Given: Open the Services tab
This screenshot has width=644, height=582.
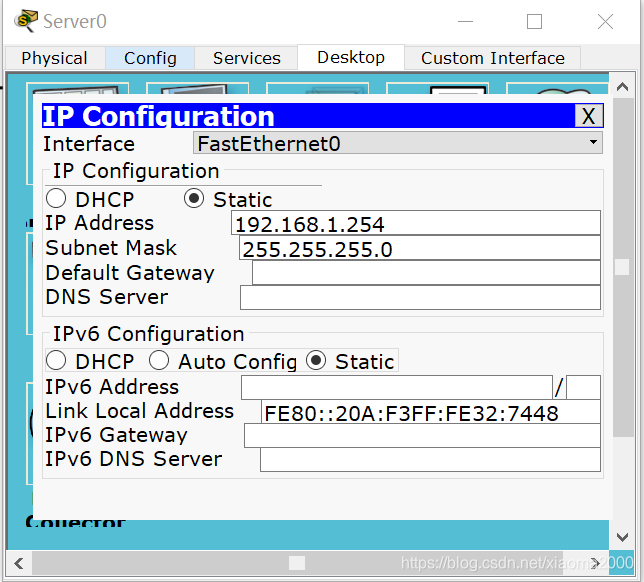Looking at the screenshot, I should (246, 58).
